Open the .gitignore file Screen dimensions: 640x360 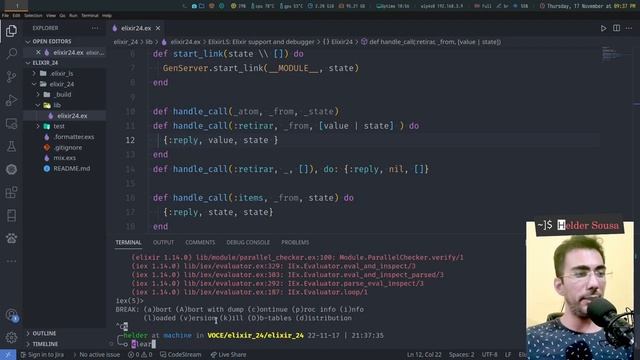67,148
